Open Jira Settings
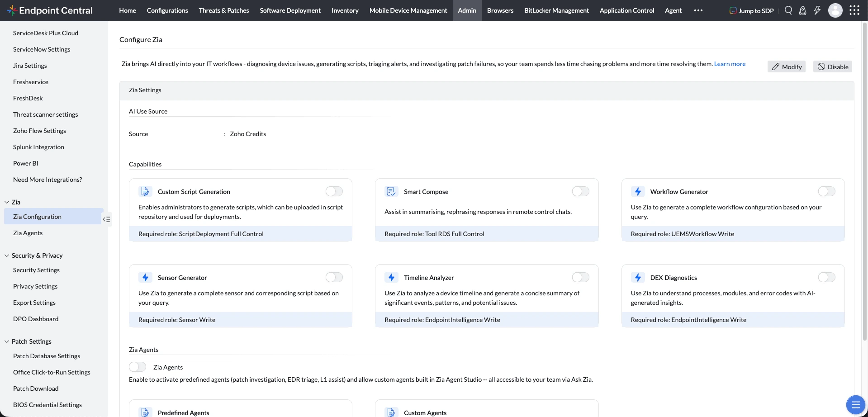This screenshot has height=417, width=868. pos(30,66)
